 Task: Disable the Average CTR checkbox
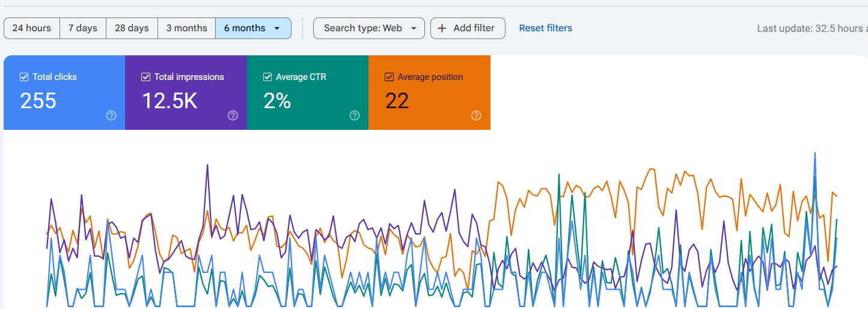(x=267, y=77)
